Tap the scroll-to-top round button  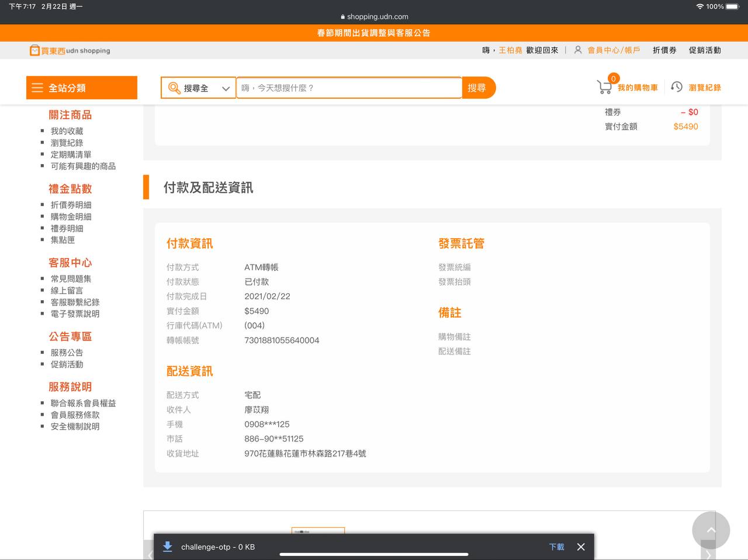[x=711, y=530]
